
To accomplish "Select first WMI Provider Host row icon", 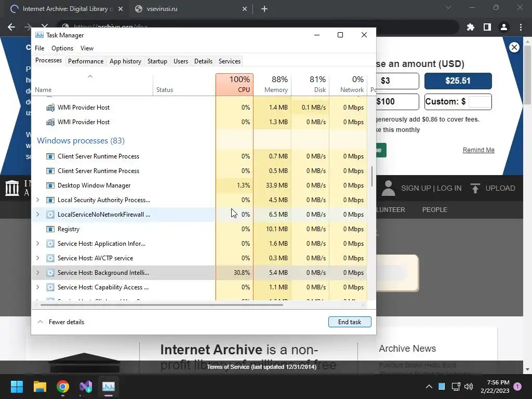I will (x=50, y=108).
